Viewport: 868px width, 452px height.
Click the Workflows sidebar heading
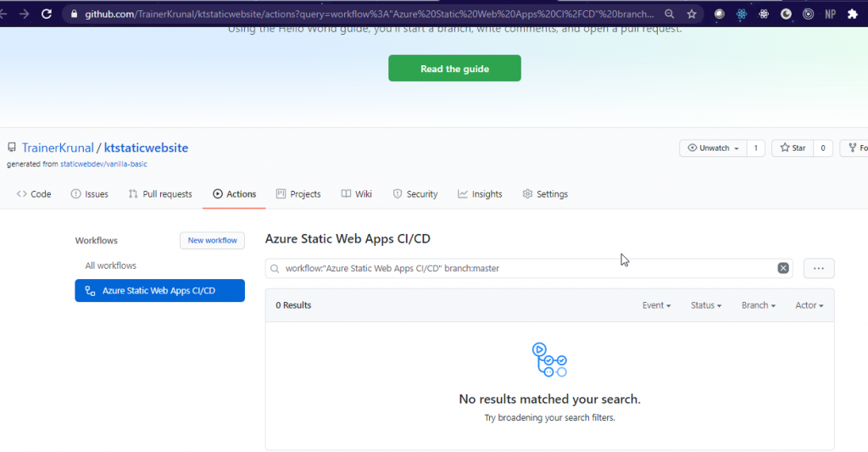(97, 240)
